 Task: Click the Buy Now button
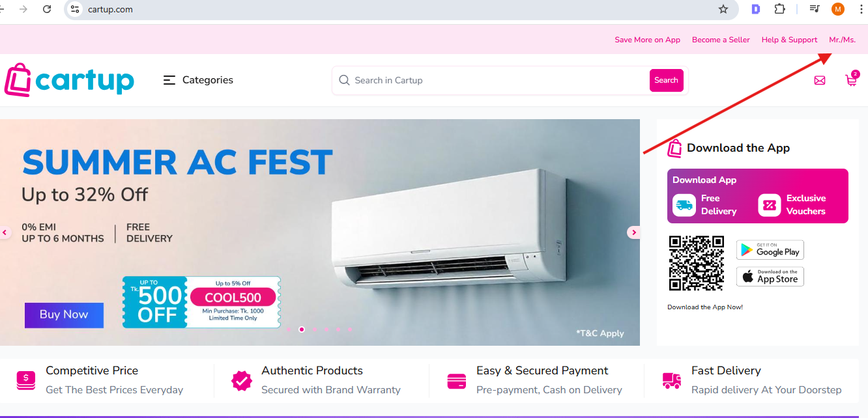[x=64, y=314]
